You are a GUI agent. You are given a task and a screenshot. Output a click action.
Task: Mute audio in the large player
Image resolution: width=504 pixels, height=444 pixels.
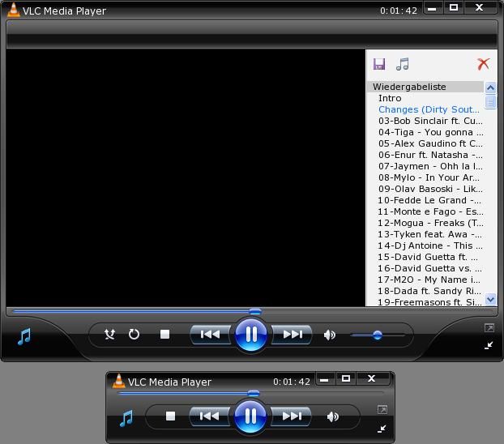pos(330,335)
